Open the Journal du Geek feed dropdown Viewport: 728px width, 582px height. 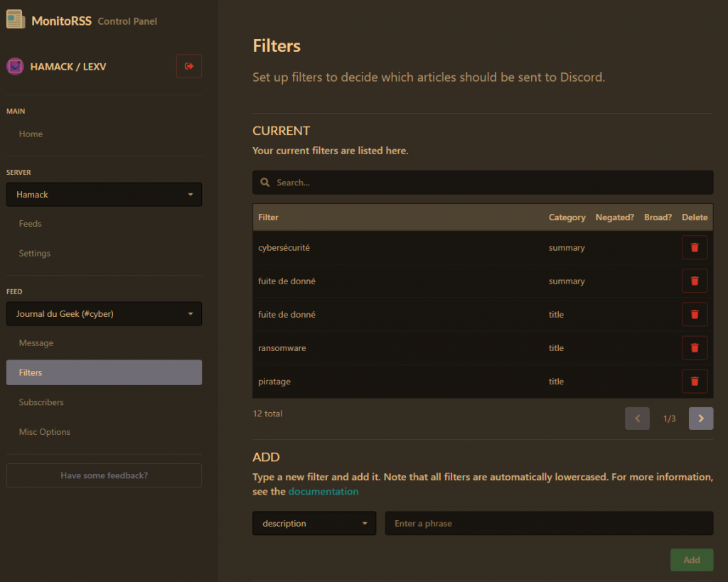click(104, 314)
